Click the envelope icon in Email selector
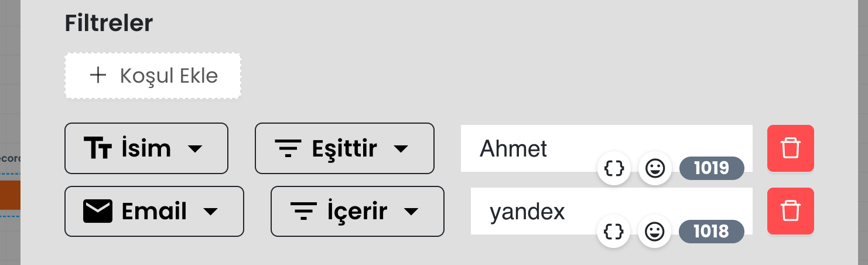Screen dimensions: 868x265 (x=97, y=211)
